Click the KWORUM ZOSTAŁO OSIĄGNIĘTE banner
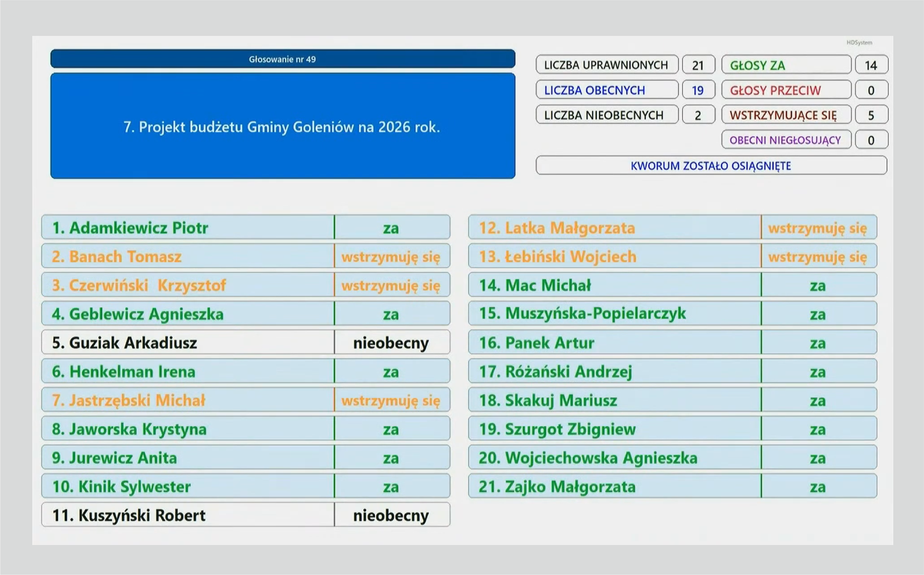Image resolution: width=924 pixels, height=575 pixels. pos(710,165)
